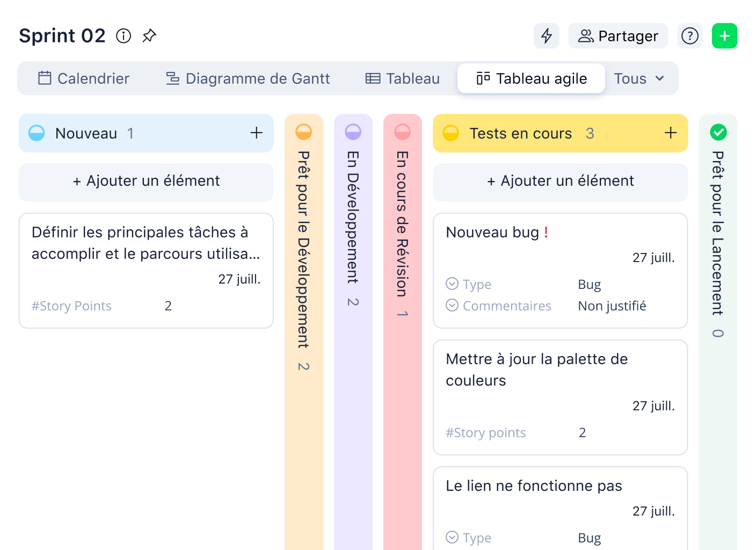Image resolution: width=756 pixels, height=550 pixels.
Task: Click the Nouveau column title
Action: (x=86, y=133)
